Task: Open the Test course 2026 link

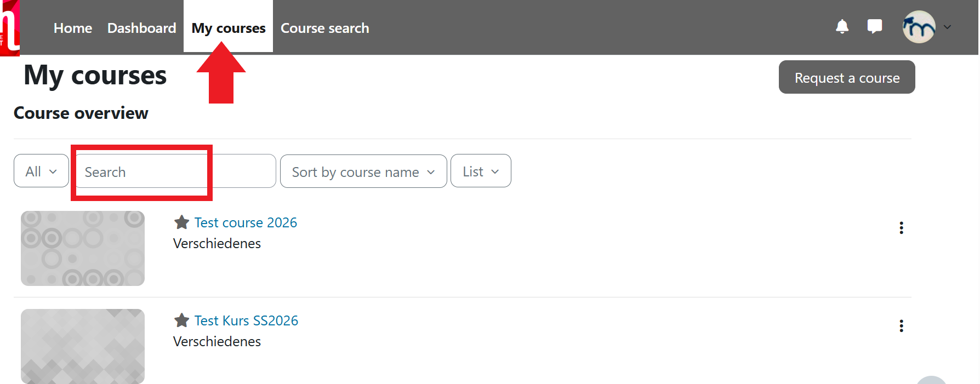Action: 246,222
